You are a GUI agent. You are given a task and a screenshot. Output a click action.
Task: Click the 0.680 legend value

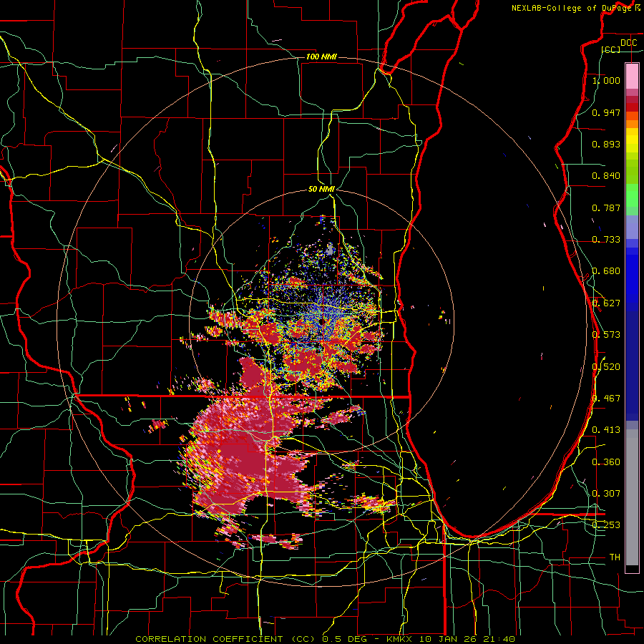606,271
